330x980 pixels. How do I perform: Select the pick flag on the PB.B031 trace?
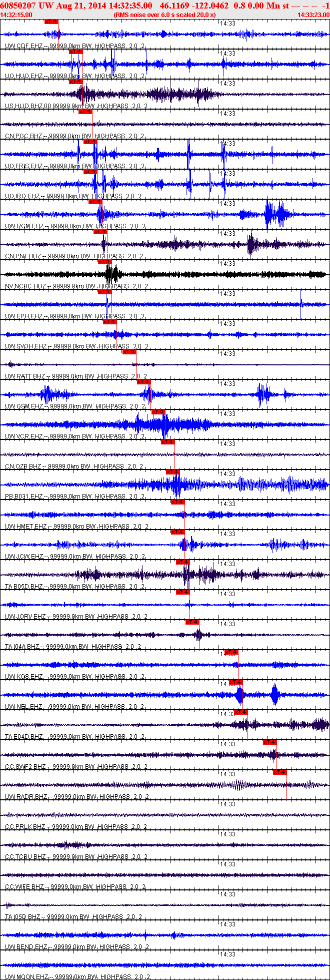(173, 472)
